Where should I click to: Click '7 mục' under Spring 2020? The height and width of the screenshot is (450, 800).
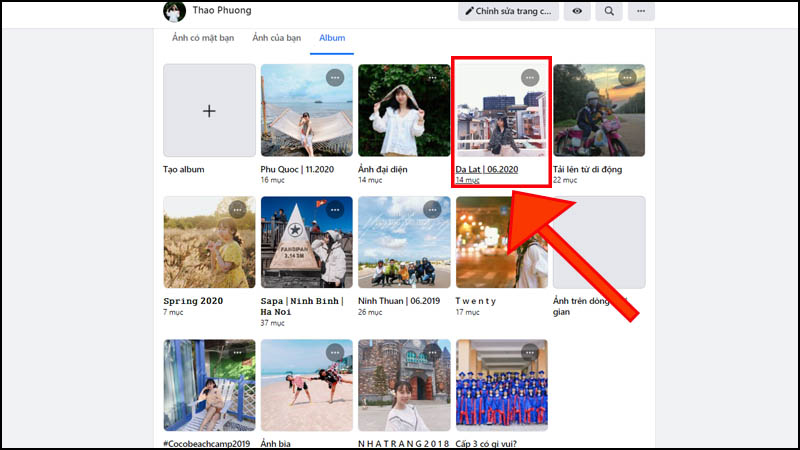coord(173,312)
